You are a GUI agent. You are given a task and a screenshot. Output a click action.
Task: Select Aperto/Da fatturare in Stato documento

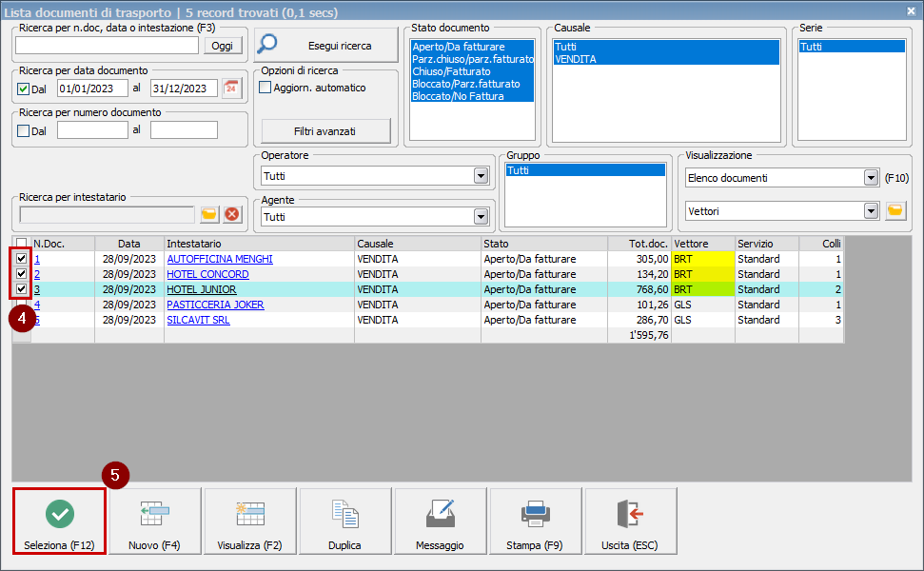pos(472,47)
